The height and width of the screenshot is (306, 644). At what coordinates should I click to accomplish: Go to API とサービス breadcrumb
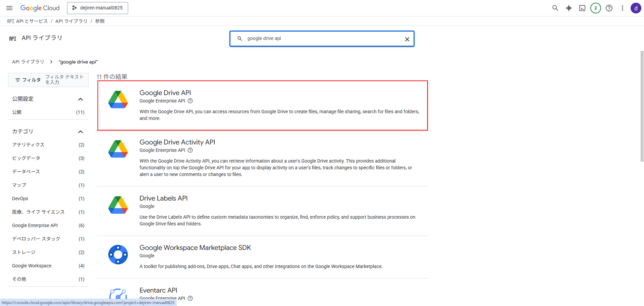pyautogui.click(x=32, y=21)
